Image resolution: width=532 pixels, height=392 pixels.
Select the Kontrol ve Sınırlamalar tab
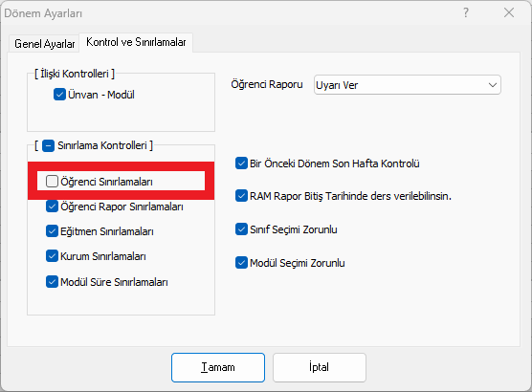coord(136,42)
